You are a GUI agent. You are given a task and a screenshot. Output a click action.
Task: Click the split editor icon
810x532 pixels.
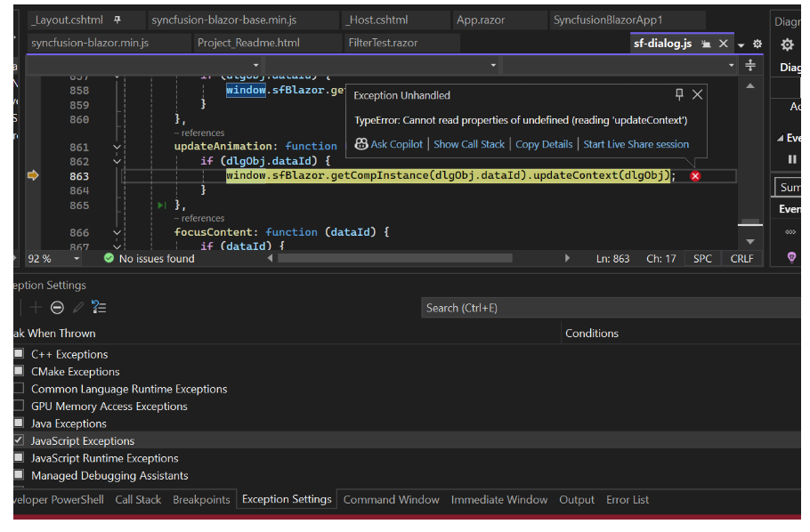pos(750,66)
